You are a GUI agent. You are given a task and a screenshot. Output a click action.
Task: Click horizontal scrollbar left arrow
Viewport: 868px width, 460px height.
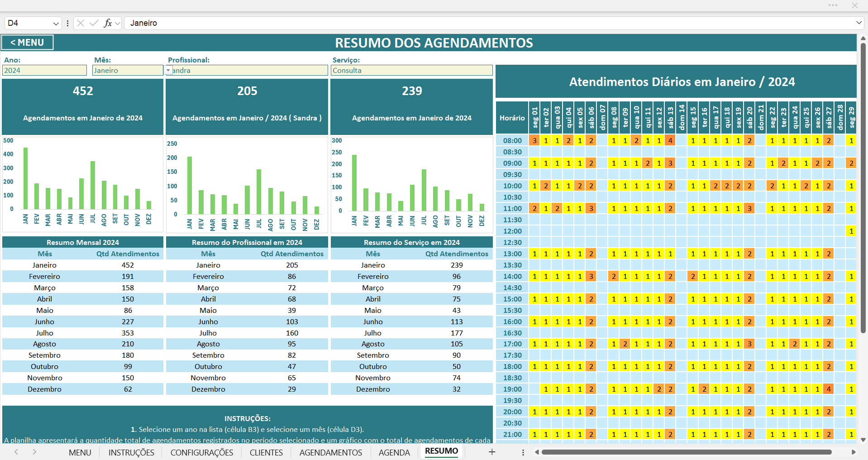tap(537, 452)
